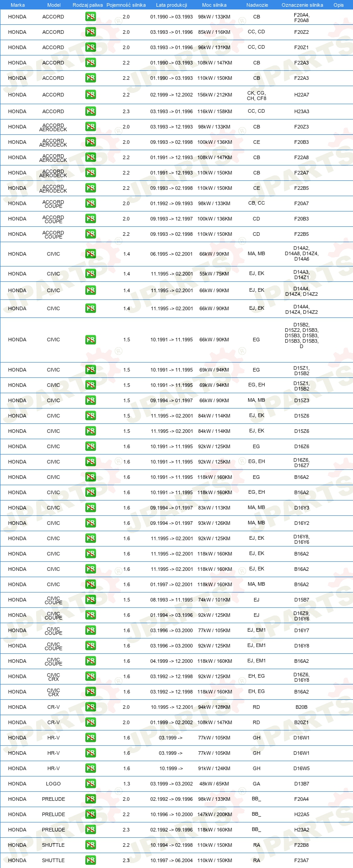Click the Rodzaj paliwa column header

coord(88,5)
